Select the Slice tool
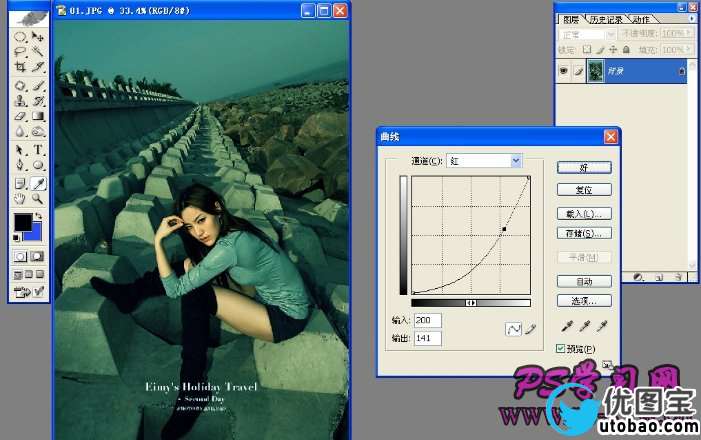Screen dimensions: 701x440 tap(38, 67)
